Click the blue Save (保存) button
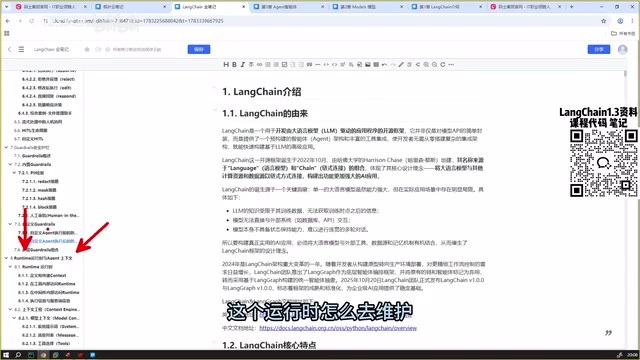The height and width of the screenshot is (360, 640). pyautogui.click(x=199, y=49)
